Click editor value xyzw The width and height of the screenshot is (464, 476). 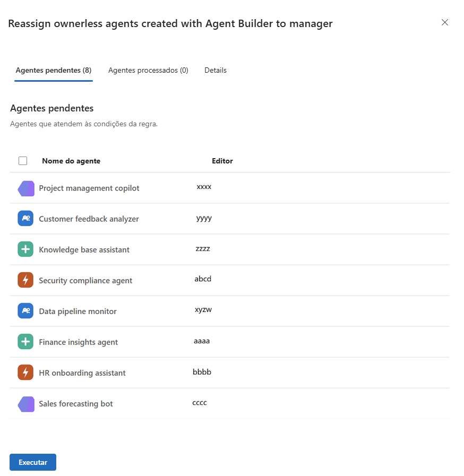coord(203,310)
